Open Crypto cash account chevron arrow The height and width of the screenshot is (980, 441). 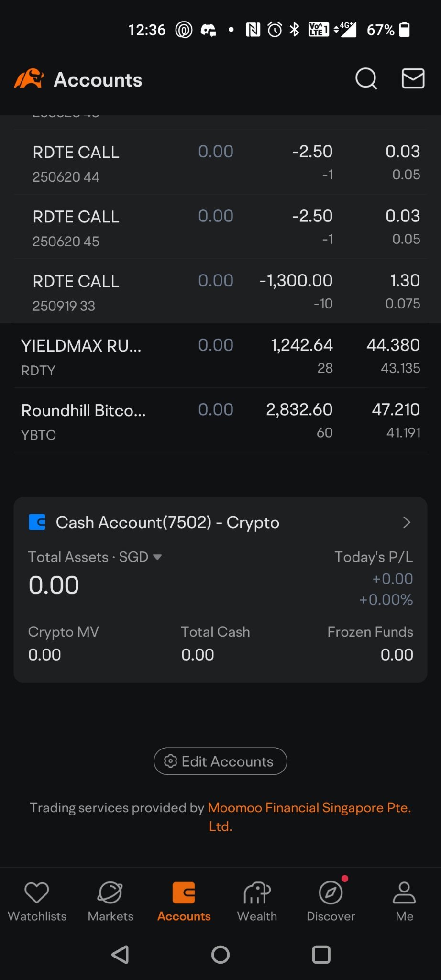point(407,522)
